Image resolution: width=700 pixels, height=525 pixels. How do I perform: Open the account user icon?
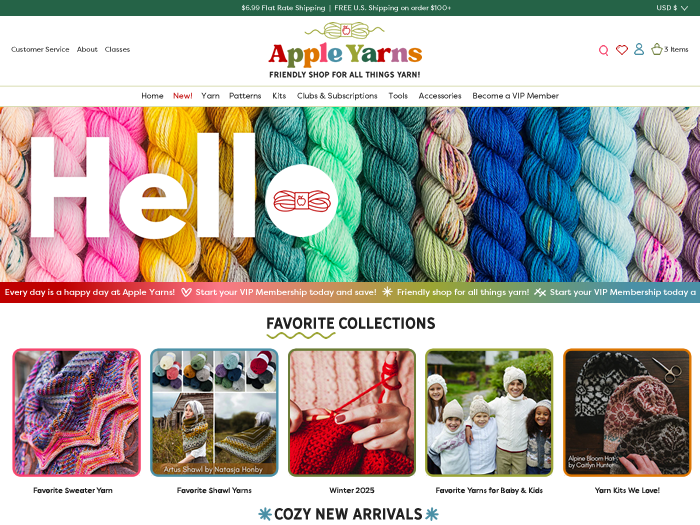[639, 49]
